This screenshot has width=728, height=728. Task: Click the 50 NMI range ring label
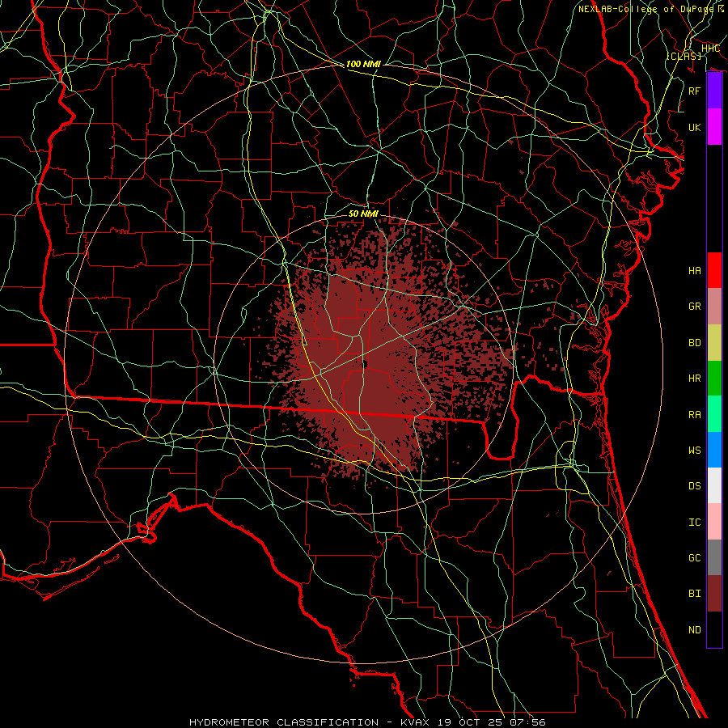363,214
